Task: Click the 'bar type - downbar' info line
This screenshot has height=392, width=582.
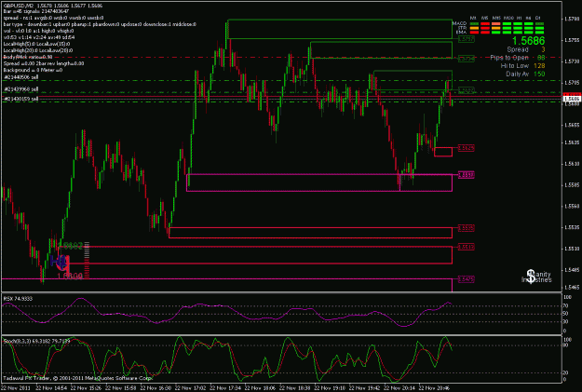Action: [100, 24]
